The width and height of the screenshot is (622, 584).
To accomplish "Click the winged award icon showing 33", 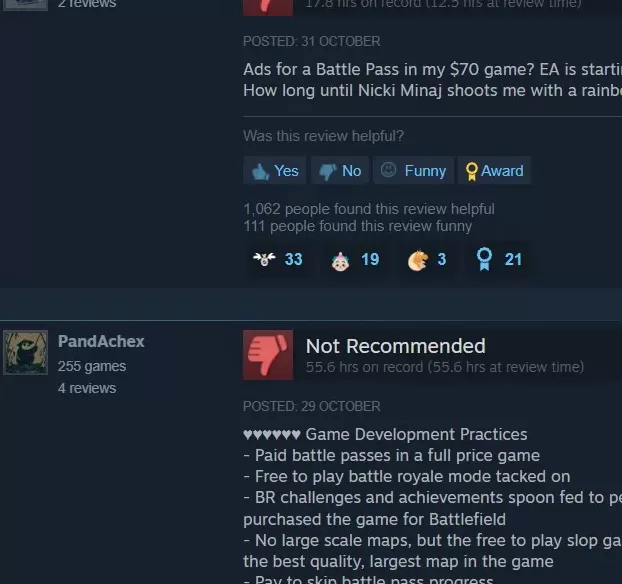I will click(278, 259).
